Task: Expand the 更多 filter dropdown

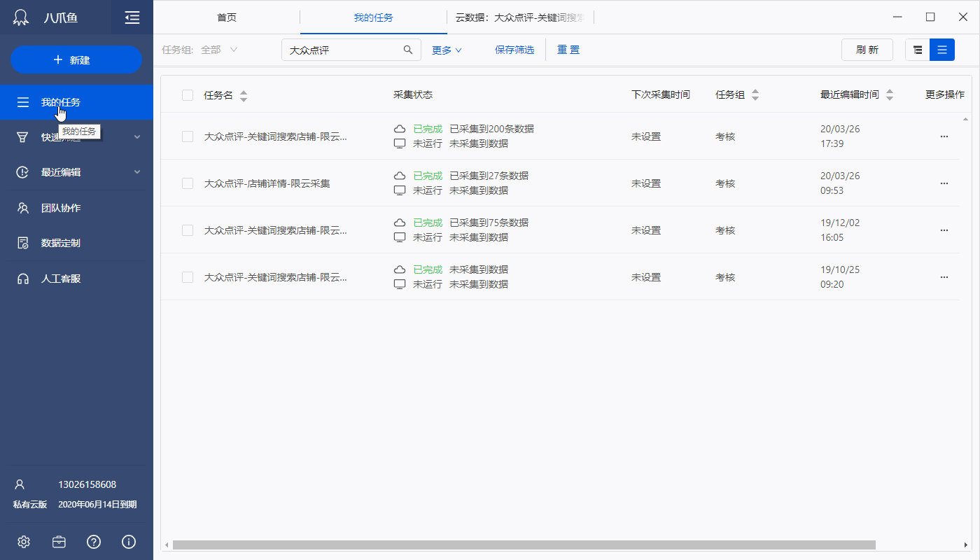Action: click(x=447, y=50)
